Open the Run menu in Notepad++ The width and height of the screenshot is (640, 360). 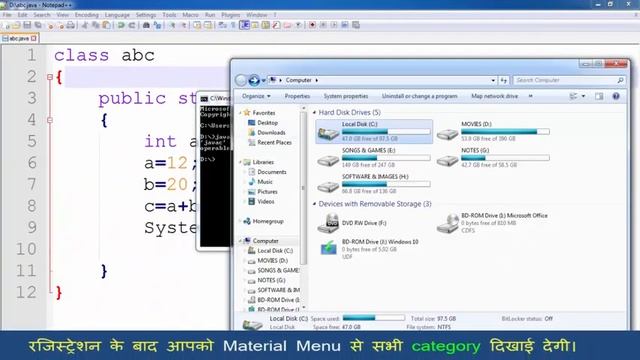pyautogui.click(x=210, y=15)
